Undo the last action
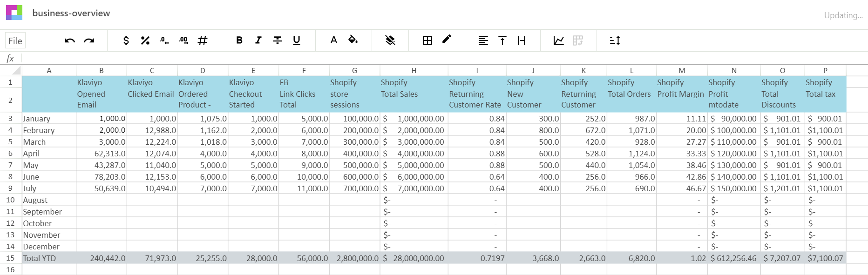The image size is (868, 275). pos(70,40)
